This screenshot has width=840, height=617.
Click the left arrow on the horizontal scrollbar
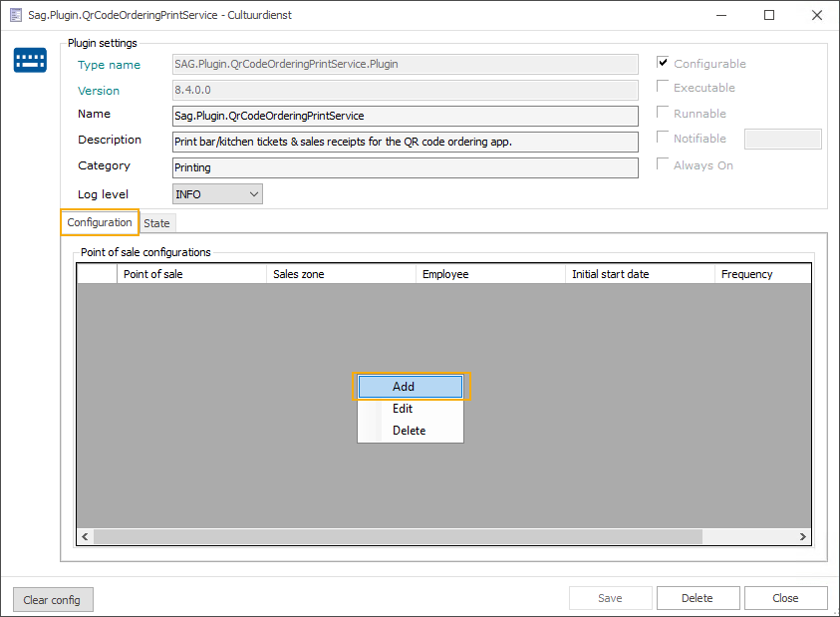pyautogui.click(x=85, y=536)
